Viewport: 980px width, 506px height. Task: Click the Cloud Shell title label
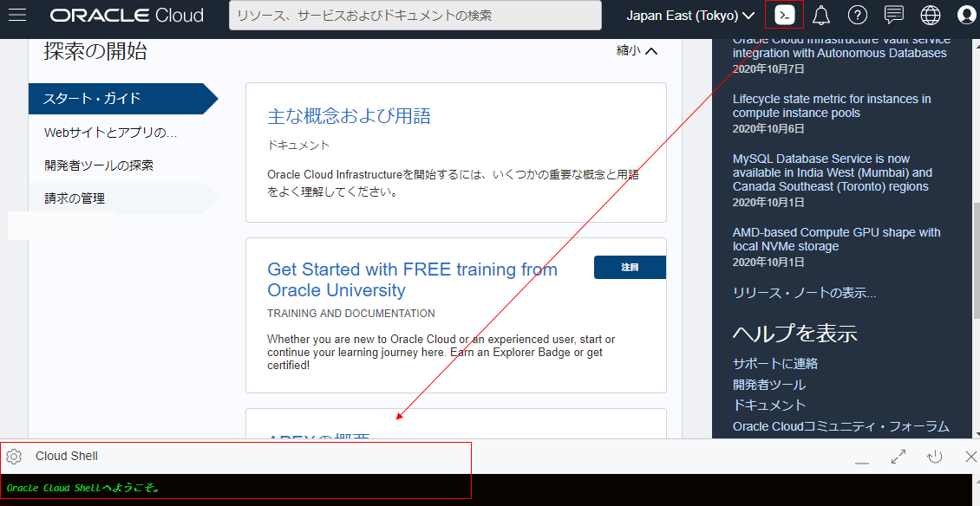66,457
